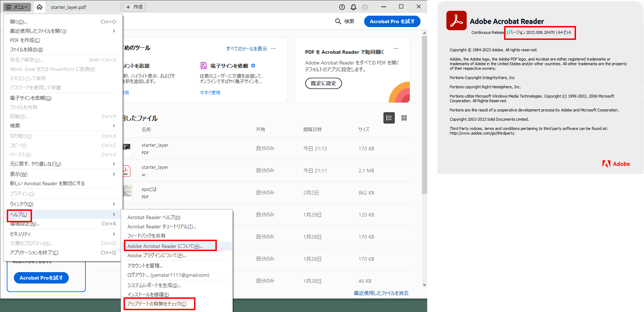Image resolution: width=644 pixels, height=312 pixels.
Task: Click scrollbar up arrow
Action: click(424, 33)
